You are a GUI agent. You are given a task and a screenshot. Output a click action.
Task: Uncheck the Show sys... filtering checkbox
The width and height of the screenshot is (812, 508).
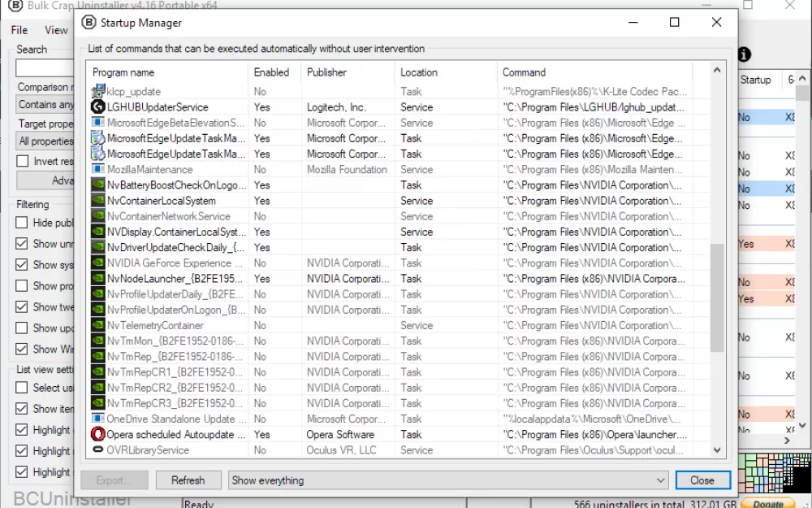click(22, 264)
